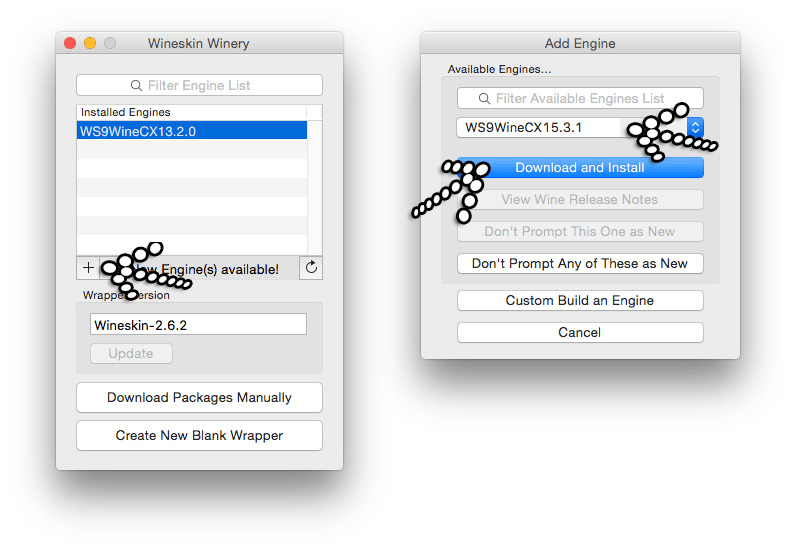This screenshot has width=800, height=550.
Task: Click the Filter Engine List search field
Action: (199, 85)
